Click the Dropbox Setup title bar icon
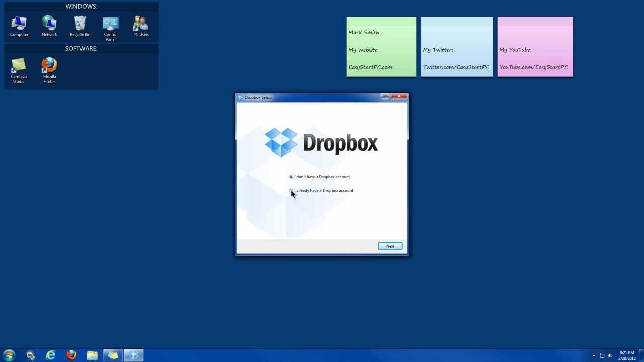Viewport: 644px width, 362px height. [x=240, y=97]
